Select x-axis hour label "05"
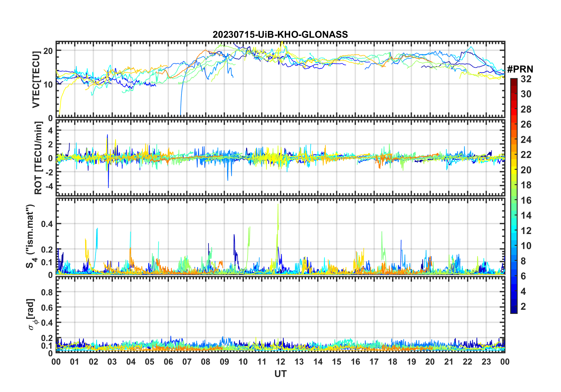Viewport: 561px width, 392px height. [x=150, y=362]
